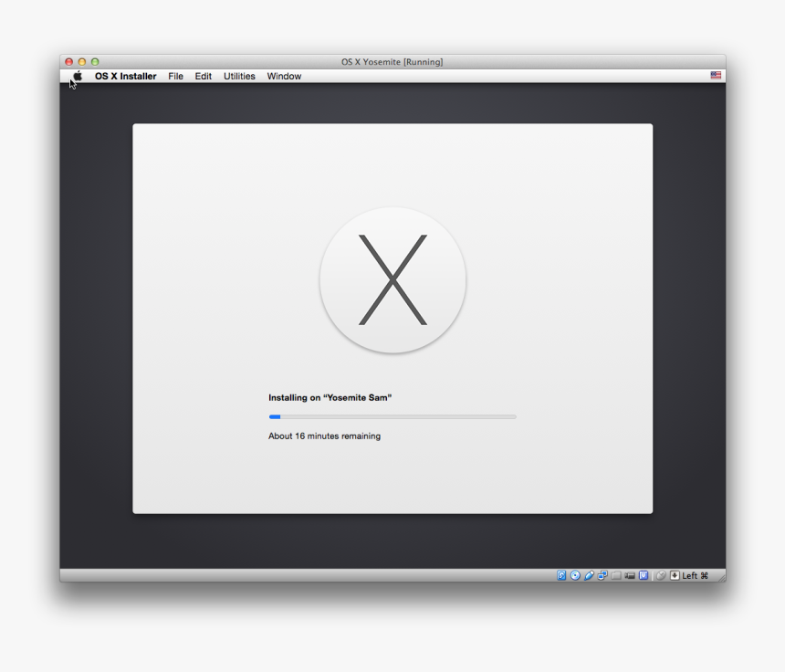Click the shared folders status icon
This screenshot has height=672, width=785.
click(x=616, y=575)
